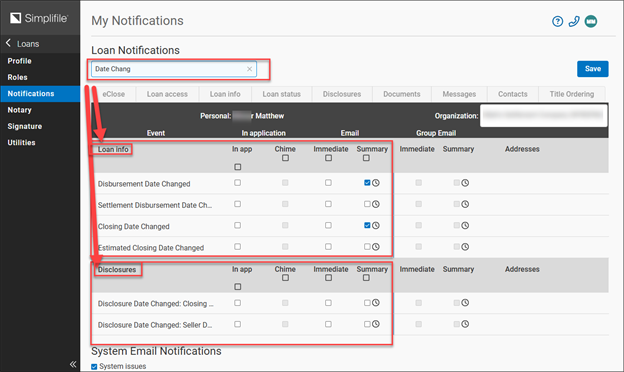Open Disbursement Date Changed group summary clock
Screen dimensions: 624x372
pos(465,183)
